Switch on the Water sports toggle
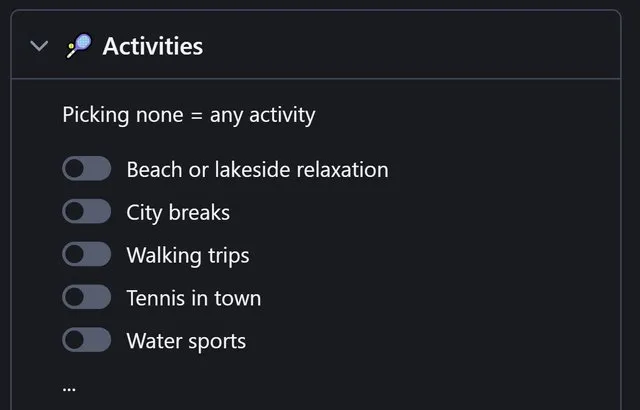Image resolution: width=640 pixels, height=410 pixels. [x=87, y=340]
